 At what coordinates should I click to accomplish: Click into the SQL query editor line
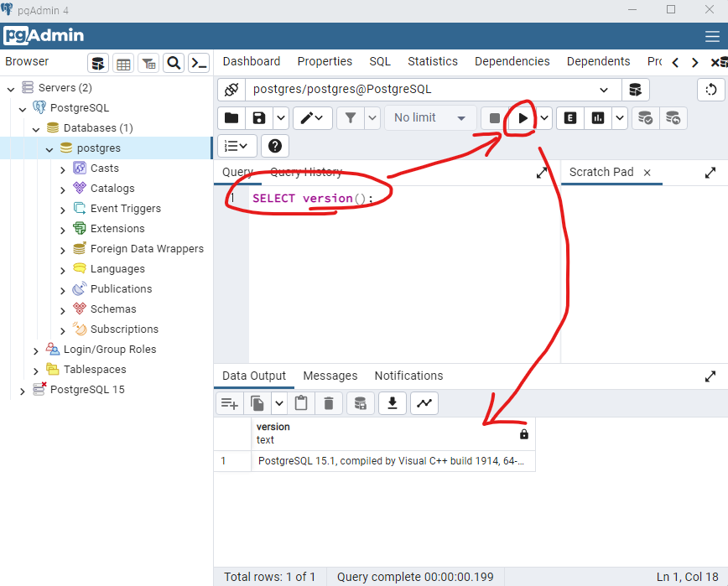tap(404, 199)
